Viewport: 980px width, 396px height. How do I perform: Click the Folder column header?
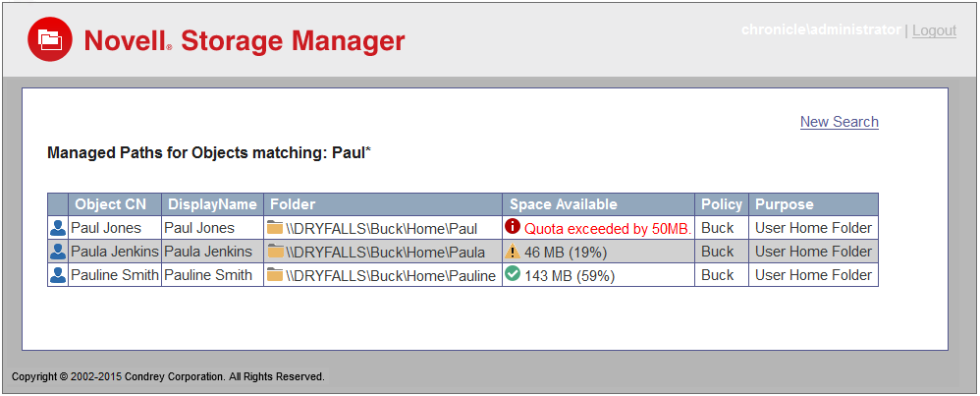point(293,204)
